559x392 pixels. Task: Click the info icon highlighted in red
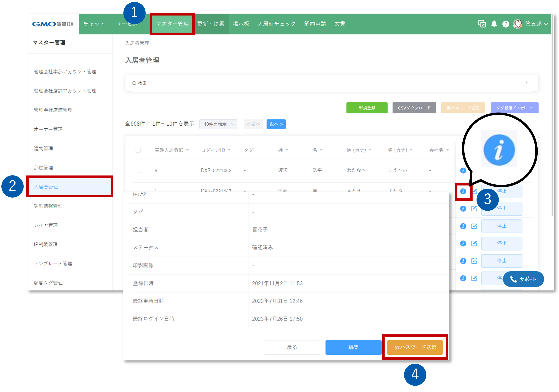[x=463, y=191]
